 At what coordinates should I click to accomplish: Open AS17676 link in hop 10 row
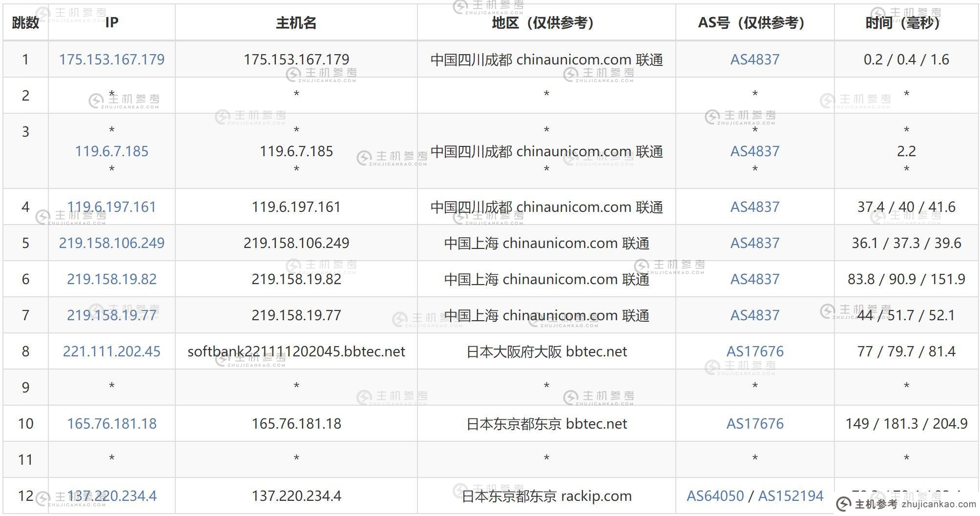755,424
